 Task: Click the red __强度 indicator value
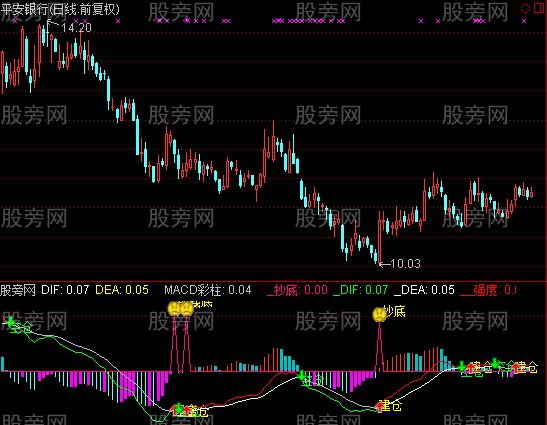[x=488, y=290]
